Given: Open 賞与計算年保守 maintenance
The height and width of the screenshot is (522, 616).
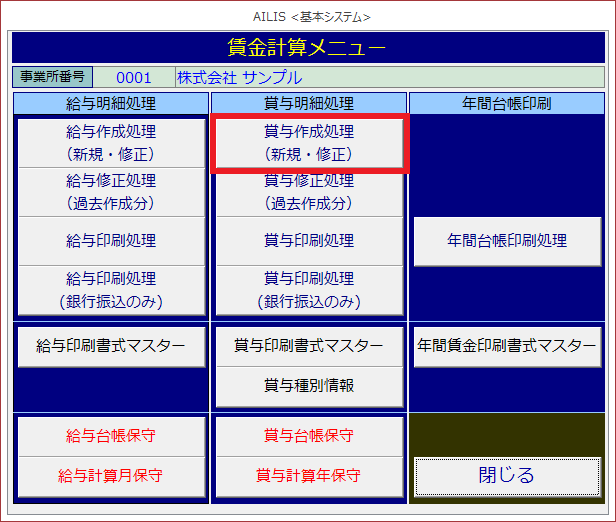Looking at the screenshot, I should [308, 475].
